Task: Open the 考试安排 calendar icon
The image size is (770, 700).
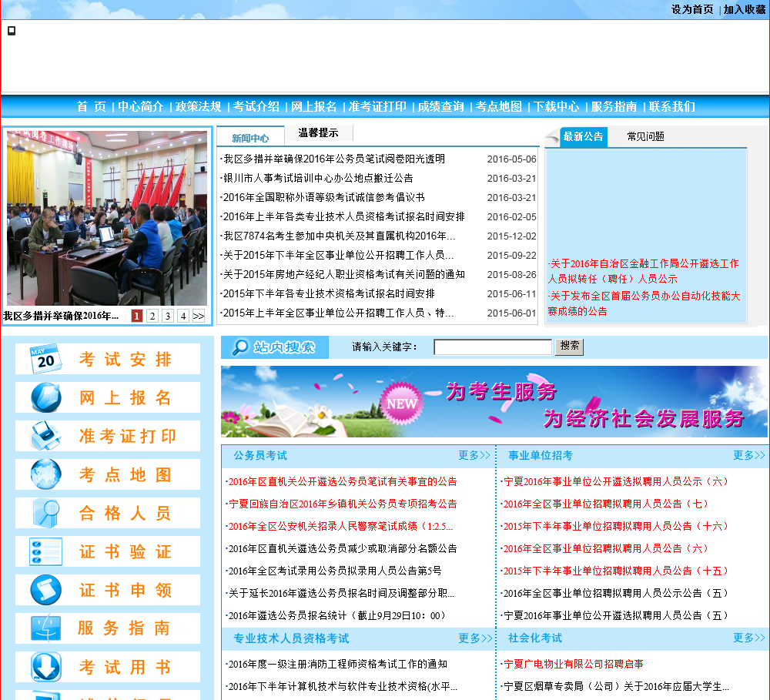Action: point(45,359)
